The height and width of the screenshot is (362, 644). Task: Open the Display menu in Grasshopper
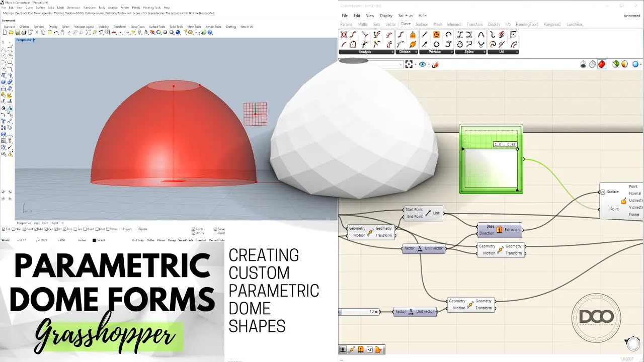coord(386,16)
